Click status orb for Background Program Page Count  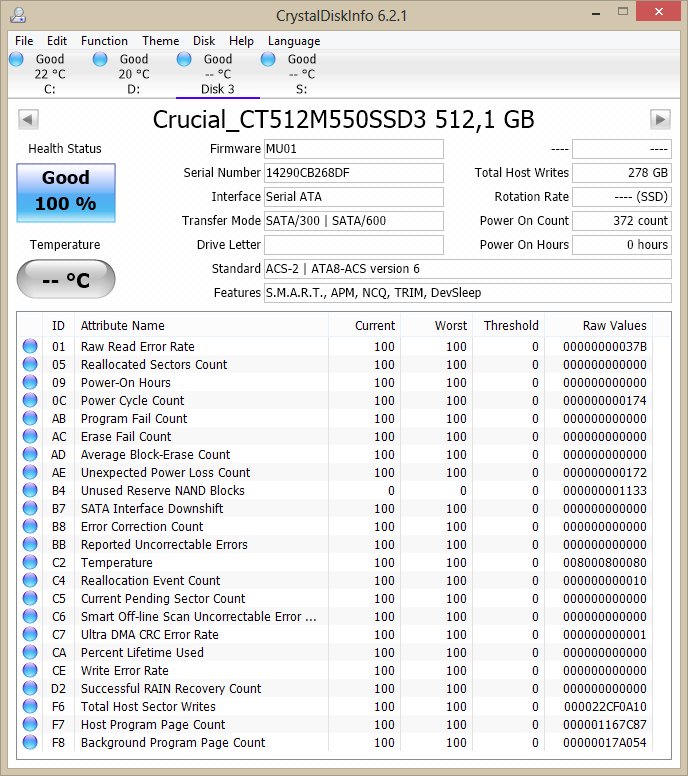click(x=30, y=742)
